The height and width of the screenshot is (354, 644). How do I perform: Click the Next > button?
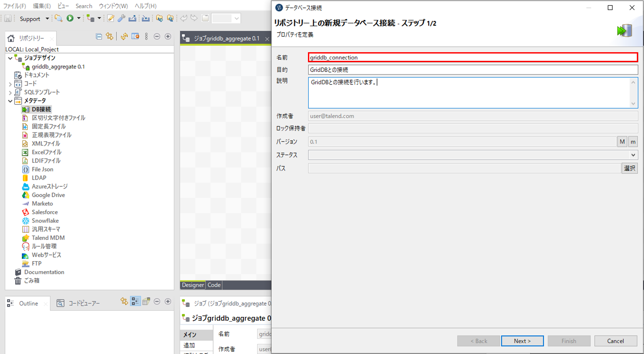(522, 341)
